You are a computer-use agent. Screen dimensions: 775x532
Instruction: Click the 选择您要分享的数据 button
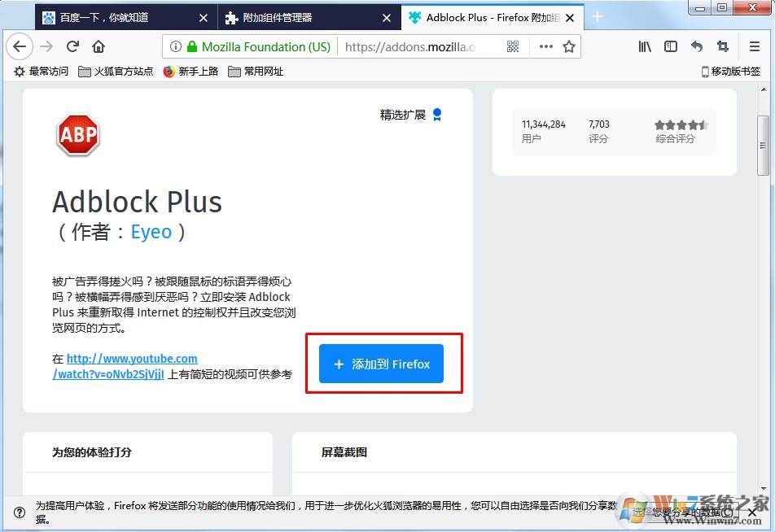[x=683, y=512]
